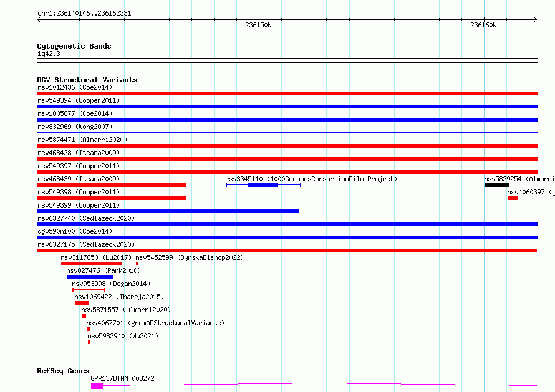Screen dimensions: 555x392
Task: Click the nsv953998 red bracket line feature
Action: [x=89, y=290]
